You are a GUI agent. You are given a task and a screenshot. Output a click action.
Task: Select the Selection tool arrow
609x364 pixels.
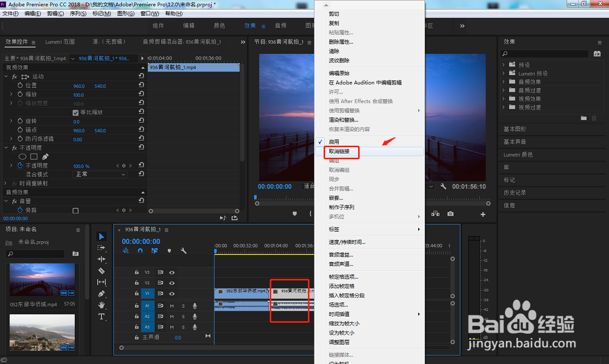point(101,237)
